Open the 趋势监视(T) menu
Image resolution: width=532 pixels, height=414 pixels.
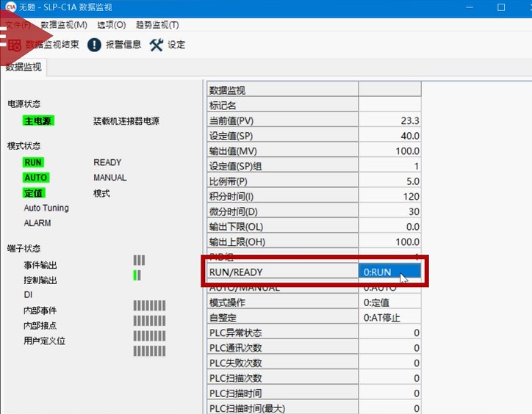coord(157,25)
